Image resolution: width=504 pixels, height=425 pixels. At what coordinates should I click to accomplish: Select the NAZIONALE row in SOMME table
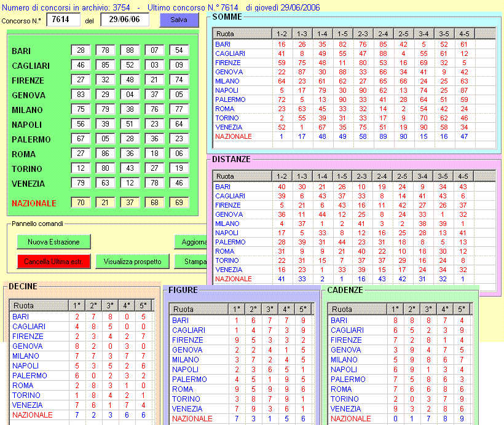(x=354, y=136)
